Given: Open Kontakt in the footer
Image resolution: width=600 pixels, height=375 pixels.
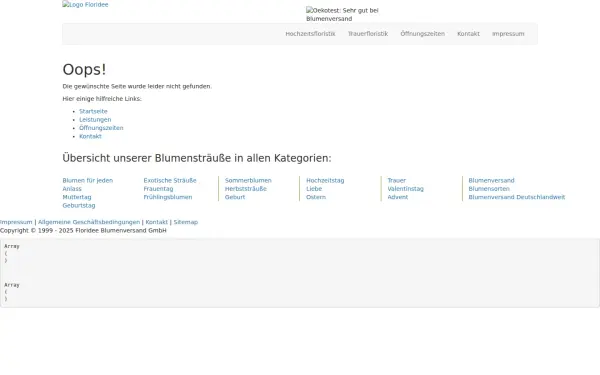Looking at the screenshot, I should 157,222.
